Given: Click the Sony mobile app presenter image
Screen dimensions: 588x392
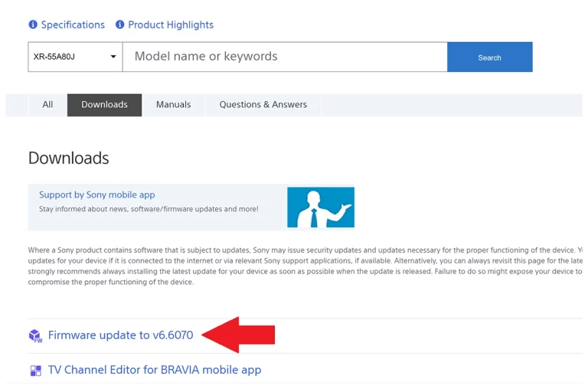Looking at the screenshot, I should [321, 207].
